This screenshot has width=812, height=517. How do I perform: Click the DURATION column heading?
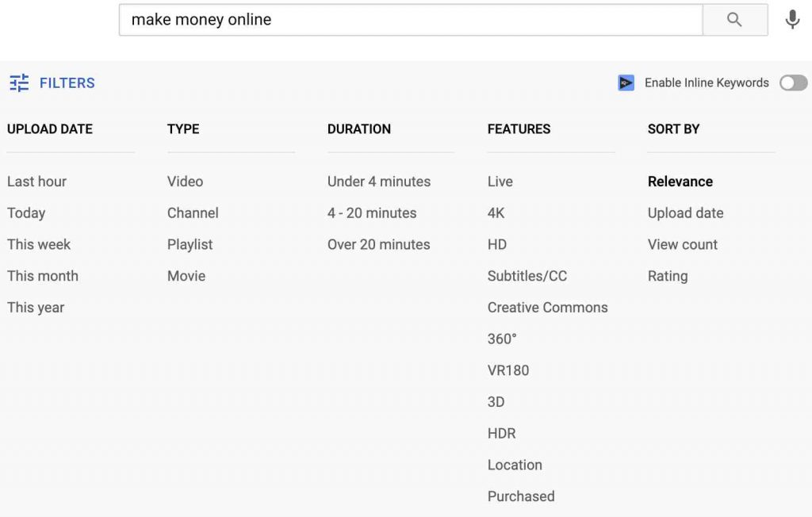(359, 129)
